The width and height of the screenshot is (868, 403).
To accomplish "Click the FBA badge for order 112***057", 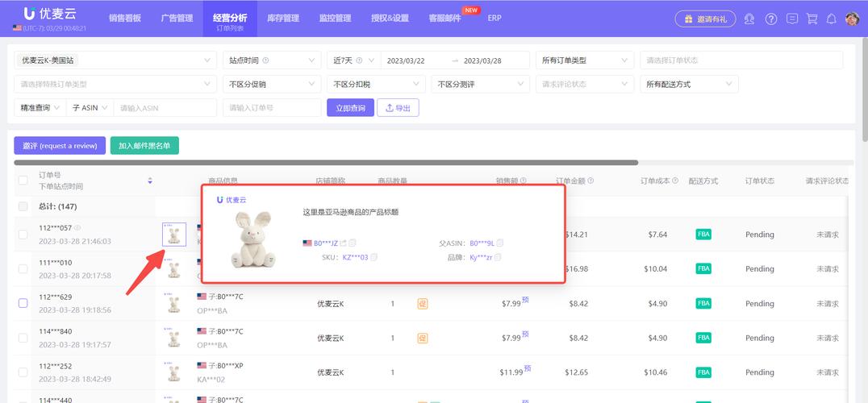I will (703, 235).
